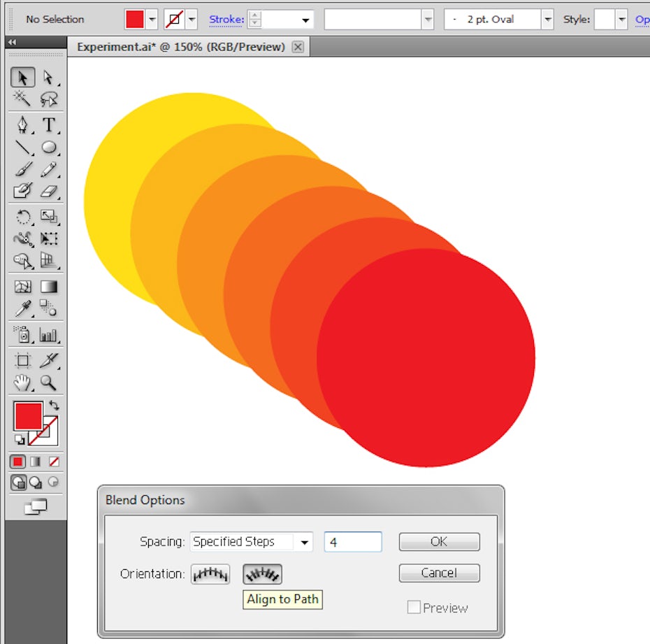Image resolution: width=650 pixels, height=644 pixels.
Task: Set orientation to Align to Path
Action: [x=262, y=574]
